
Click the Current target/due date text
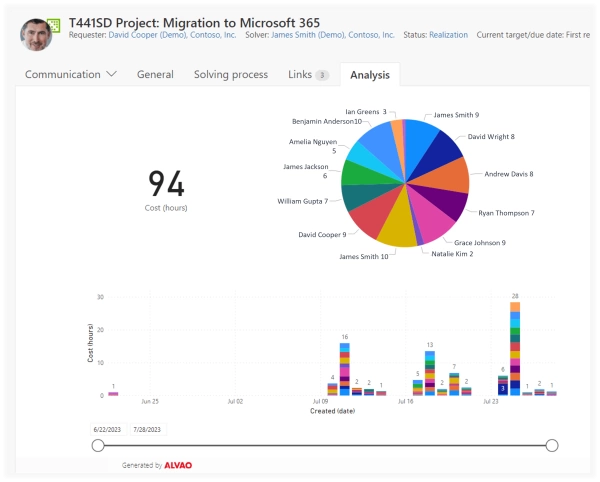(533, 35)
